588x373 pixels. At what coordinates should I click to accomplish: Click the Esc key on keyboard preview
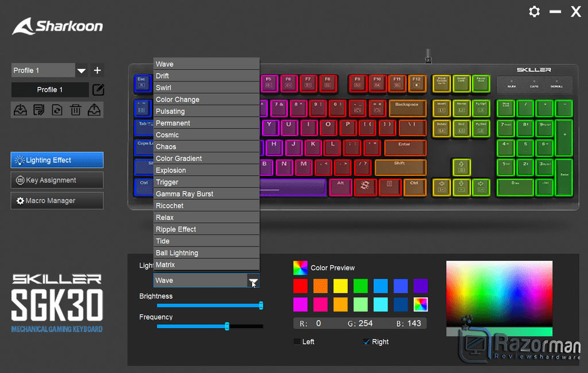(142, 83)
